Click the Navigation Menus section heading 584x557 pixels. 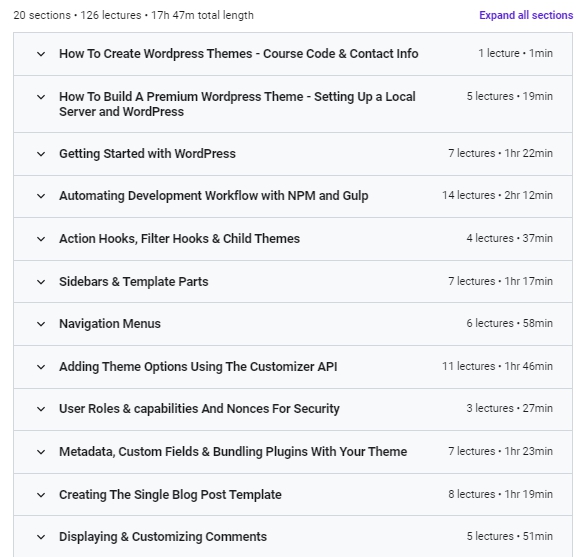tap(110, 324)
